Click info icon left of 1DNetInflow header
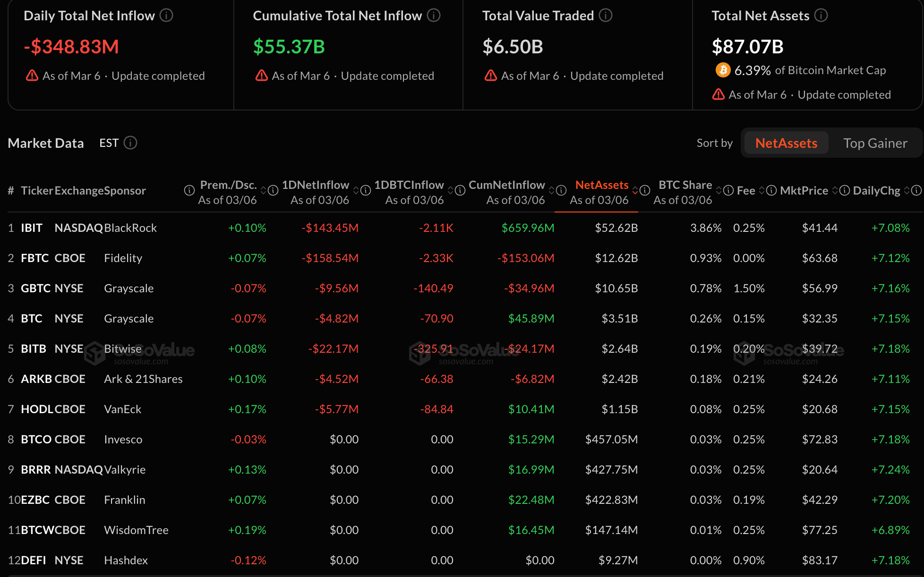This screenshot has height=577, width=924. coord(273,190)
